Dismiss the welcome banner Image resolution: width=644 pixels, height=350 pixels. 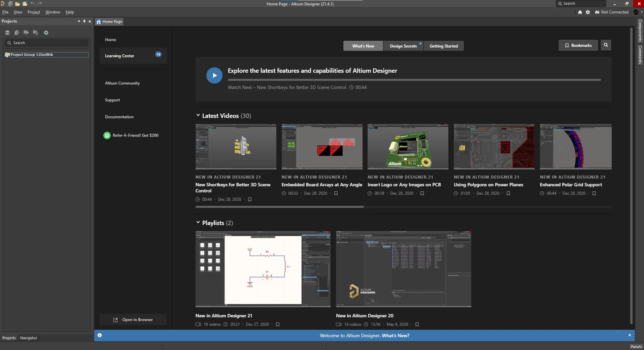click(630, 335)
